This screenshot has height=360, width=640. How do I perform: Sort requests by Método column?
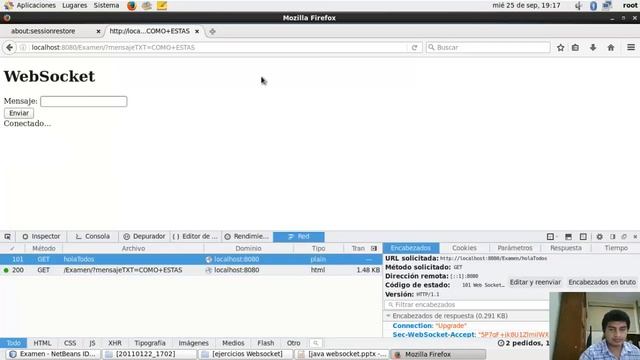click(x=44, y=248)
